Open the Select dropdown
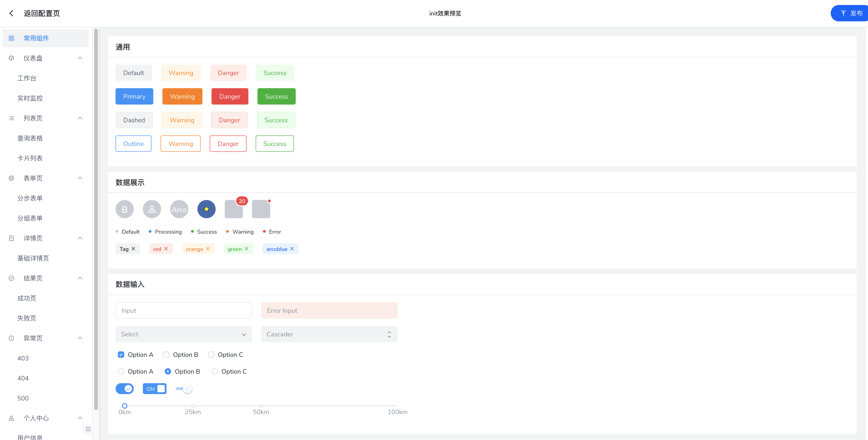 click(183, 334)
